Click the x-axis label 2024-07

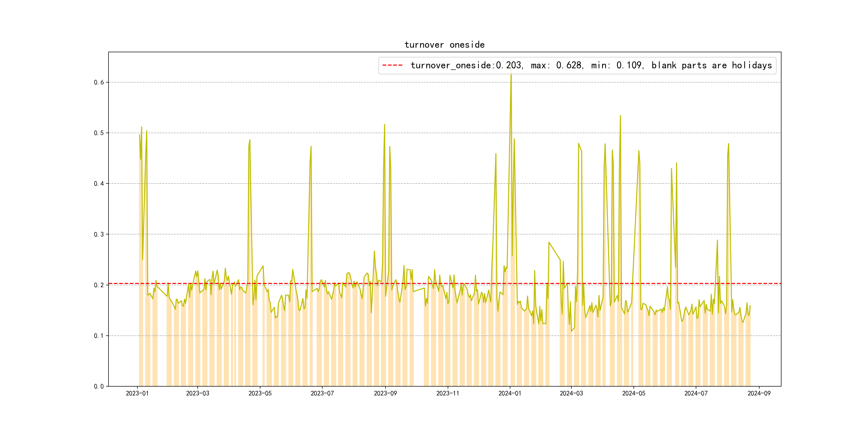696,393
